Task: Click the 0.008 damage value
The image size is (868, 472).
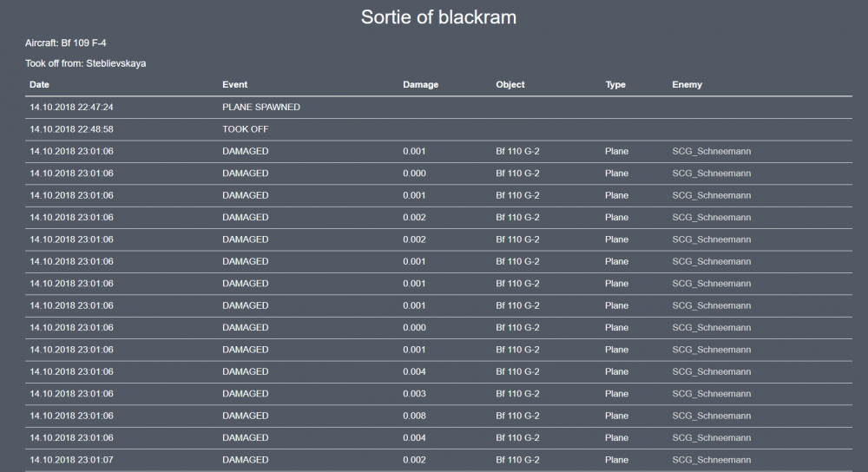Action: (414, 416)
